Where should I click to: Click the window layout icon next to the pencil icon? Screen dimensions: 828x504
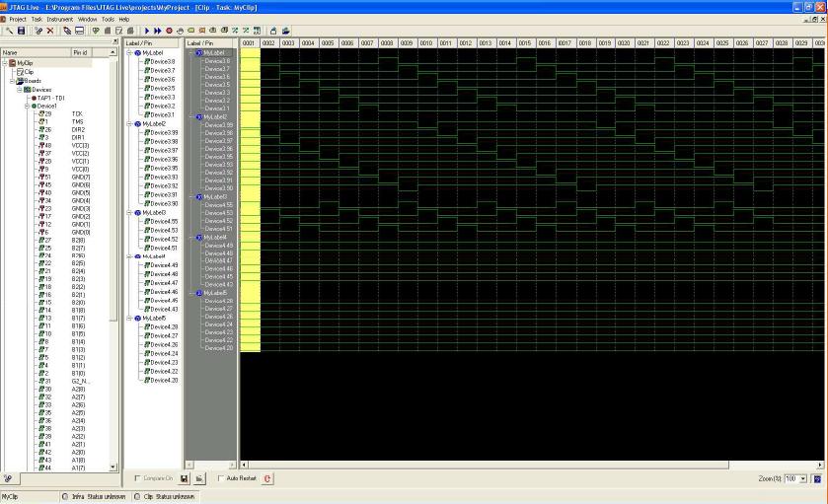tap(79, 32)
